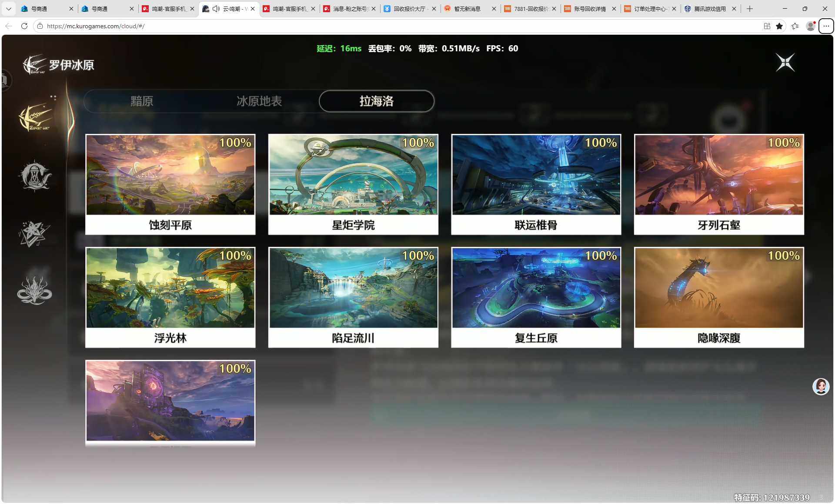Switch to the 订单处理中心 browser tab

point(650,9)
